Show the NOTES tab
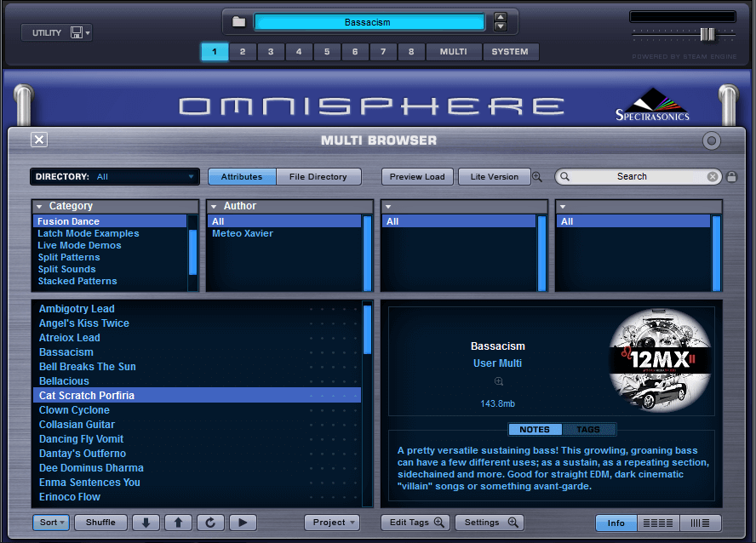The height and width of the screenshot is (543, 756). (x=535, y=429)
